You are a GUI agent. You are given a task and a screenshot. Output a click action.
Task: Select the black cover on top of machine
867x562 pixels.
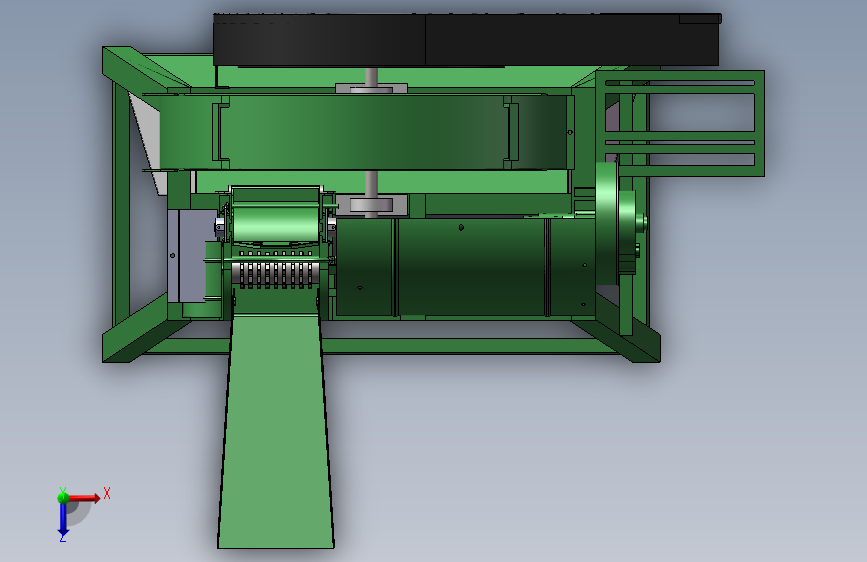[466, 40]
